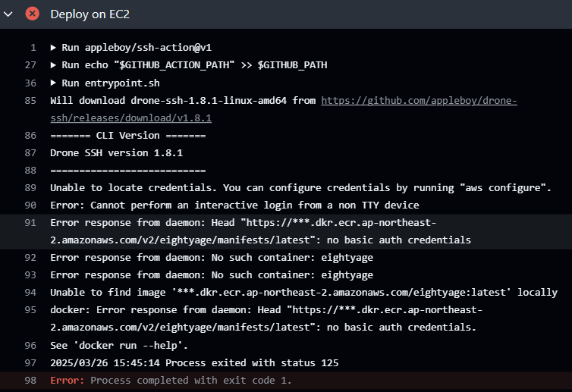
Task: Select highlighted log line number 91
Action: pyautogui.click(x=30, y=223)
